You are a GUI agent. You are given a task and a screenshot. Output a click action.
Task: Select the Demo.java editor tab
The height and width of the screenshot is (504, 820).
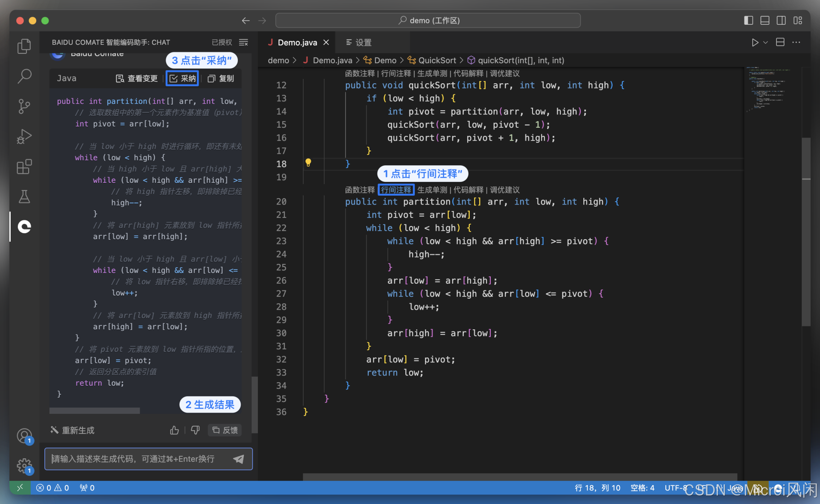tap(297, 42)
